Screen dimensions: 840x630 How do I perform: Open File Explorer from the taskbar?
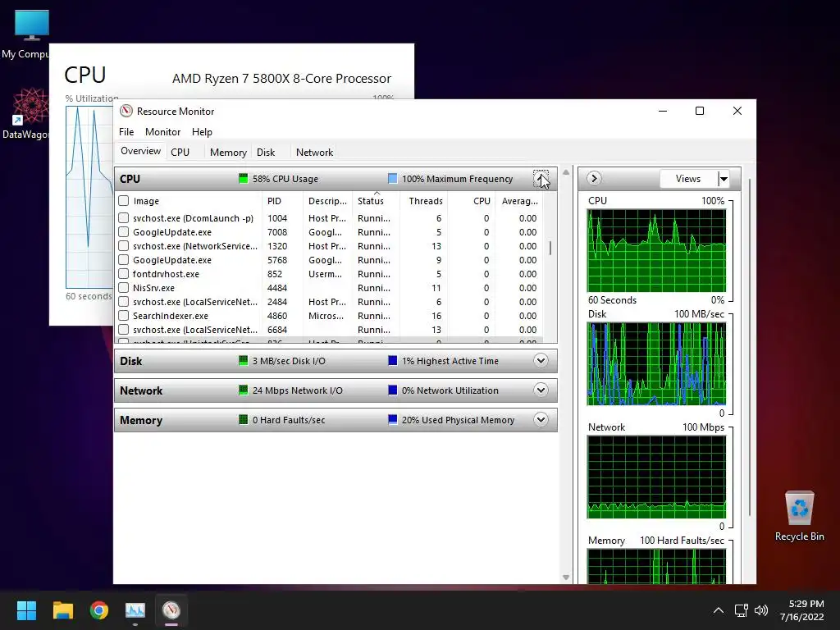click(62, 610)
